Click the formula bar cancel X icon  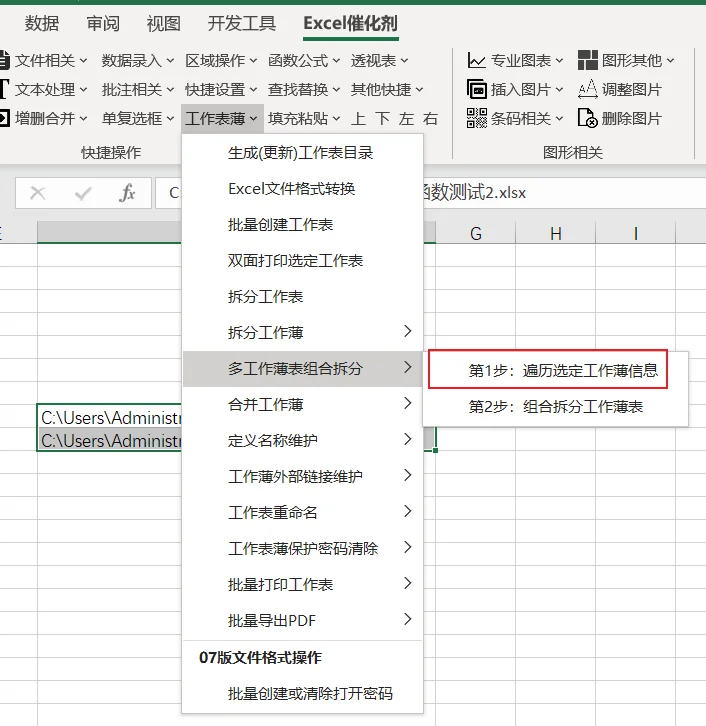pos(37,193)
